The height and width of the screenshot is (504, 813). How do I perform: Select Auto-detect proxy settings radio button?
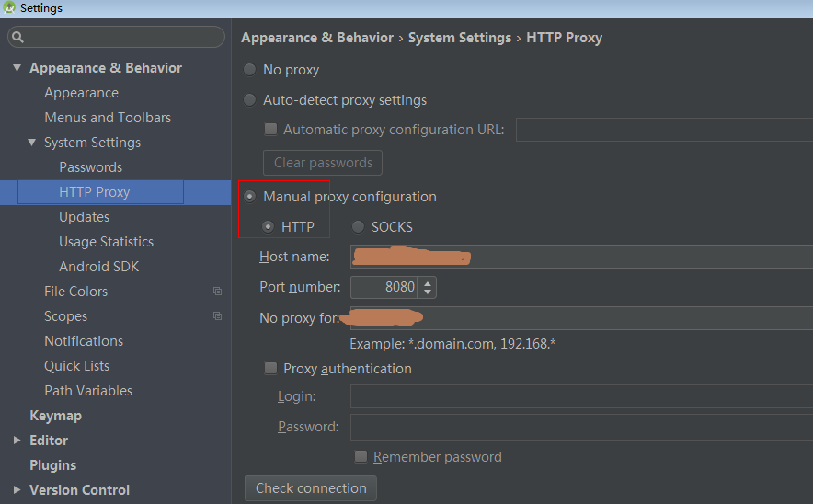pos(250,100)
